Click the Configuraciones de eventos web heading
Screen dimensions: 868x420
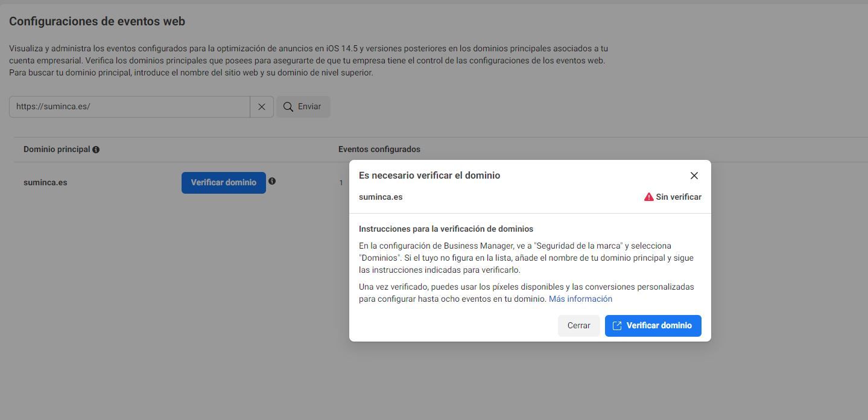click(x=97, y=21)
